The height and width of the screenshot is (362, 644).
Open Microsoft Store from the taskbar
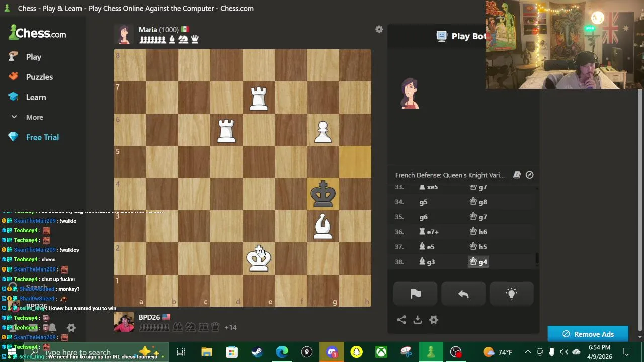(x=231, y=352)
